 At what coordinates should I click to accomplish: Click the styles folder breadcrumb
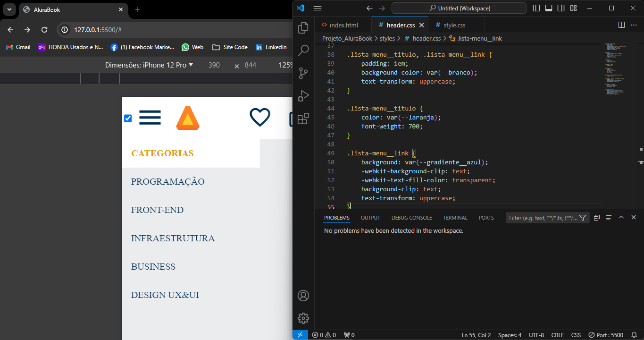click(x=387, y=38)
